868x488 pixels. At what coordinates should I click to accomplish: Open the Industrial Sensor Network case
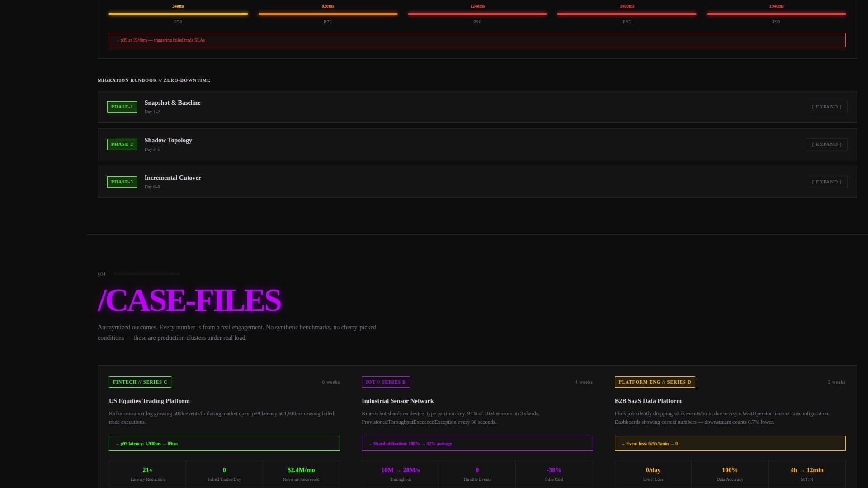[x=398, y=401]
